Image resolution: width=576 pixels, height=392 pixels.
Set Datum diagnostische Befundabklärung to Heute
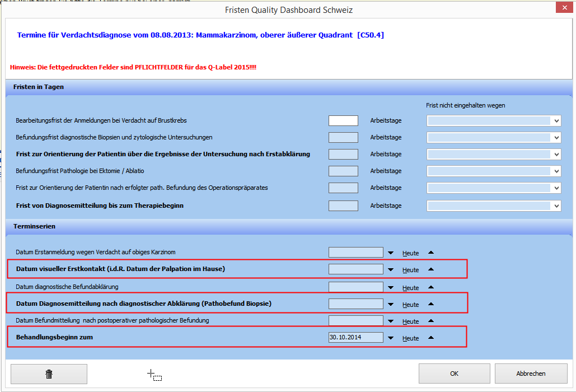pos(411,288)
